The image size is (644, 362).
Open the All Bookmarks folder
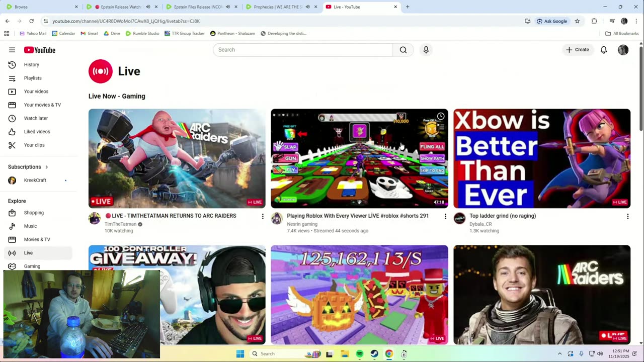click(622, 34)
